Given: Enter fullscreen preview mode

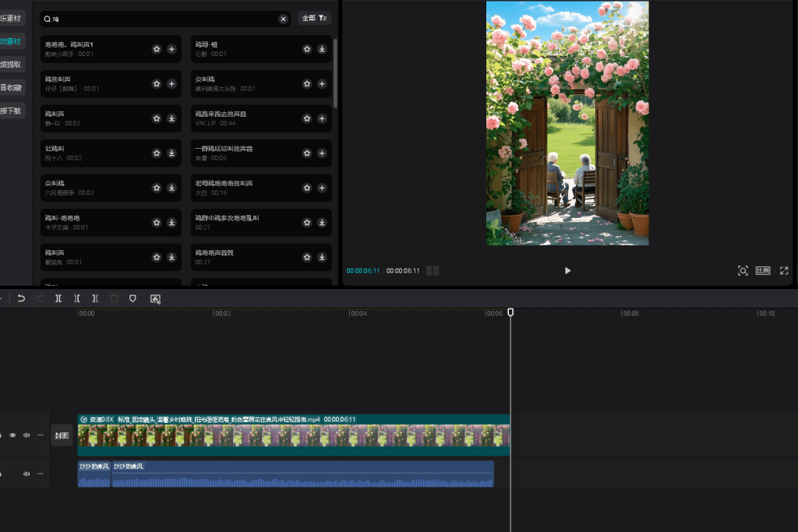Looking at the screenshot, I should pyautogui.click(x=784, y=270).
